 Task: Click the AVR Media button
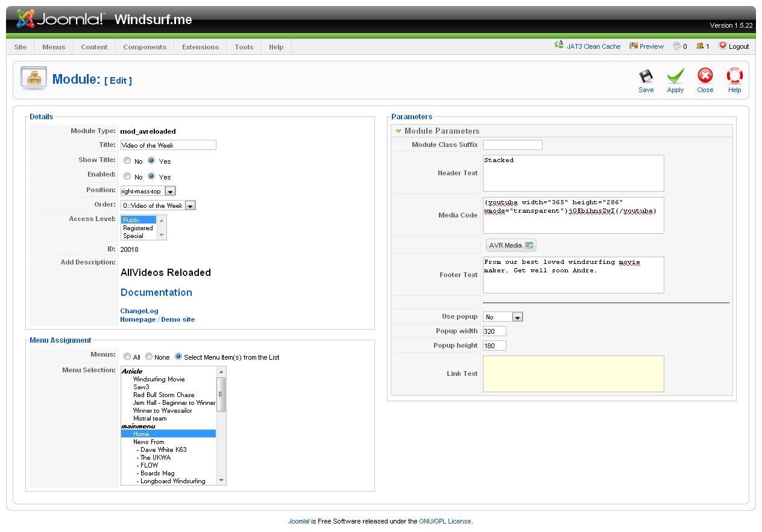click(x=511, y=245)
